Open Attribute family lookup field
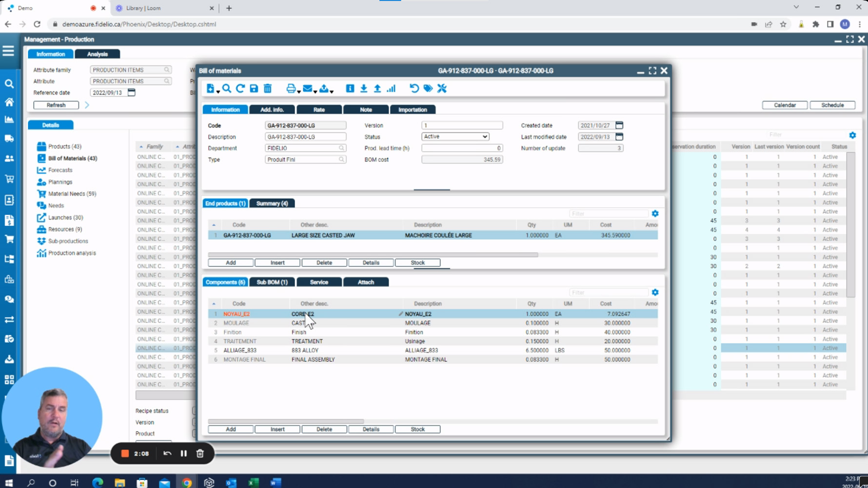Viewport: 868px width, 488px height. (x=130, y=70)
